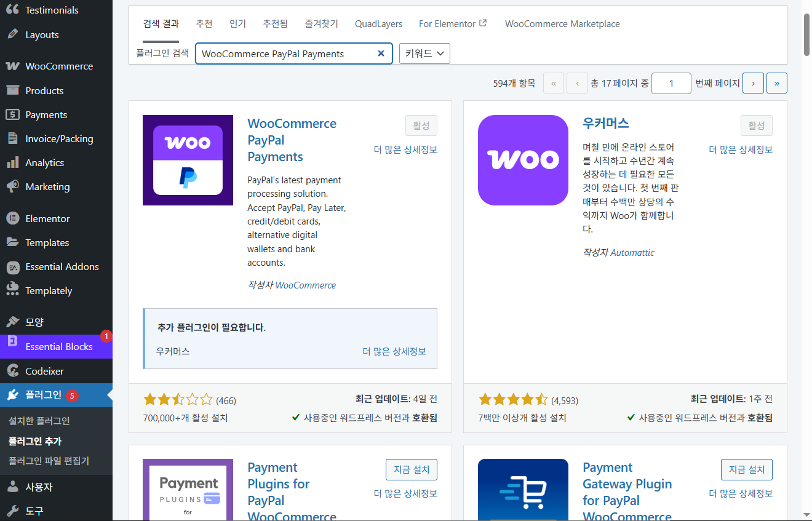This screenshot has width=812, height=521.
Task: View details for Payment Gateway Plugin
Action: (741, 493)
